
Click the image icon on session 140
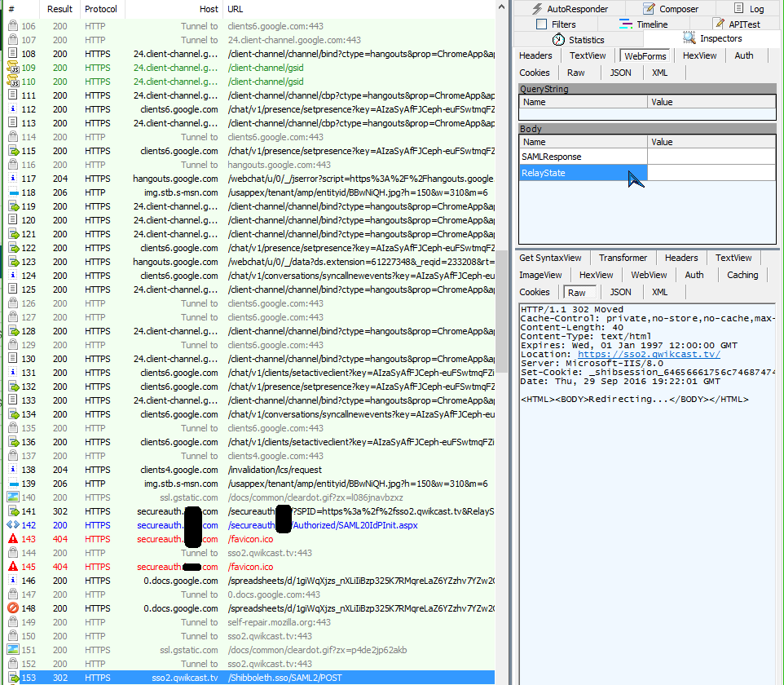[x=13, y=497]
